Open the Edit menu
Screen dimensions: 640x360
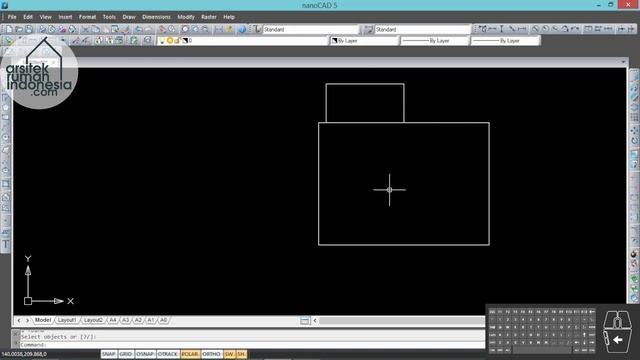point(28,17)
